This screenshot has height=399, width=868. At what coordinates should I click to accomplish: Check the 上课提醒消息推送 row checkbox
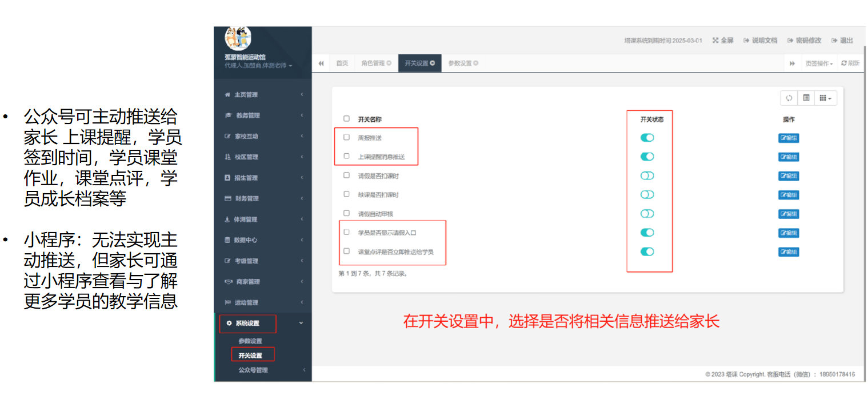pos(346,156)
